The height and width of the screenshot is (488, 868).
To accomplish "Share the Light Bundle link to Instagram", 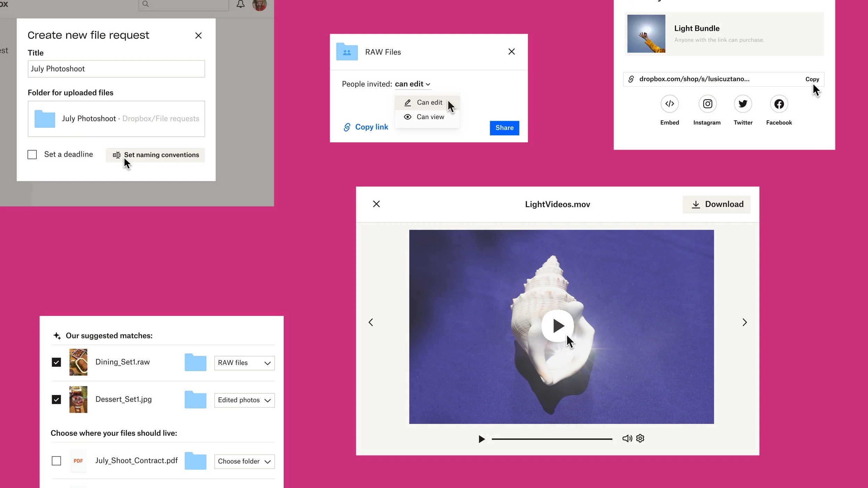I will [x=707, y=103].
